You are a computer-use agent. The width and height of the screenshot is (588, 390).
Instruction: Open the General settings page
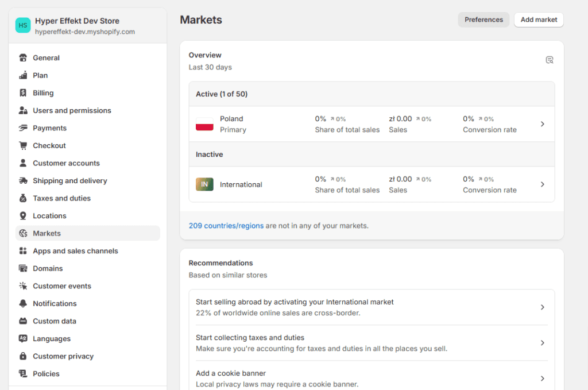click(88, 58)
